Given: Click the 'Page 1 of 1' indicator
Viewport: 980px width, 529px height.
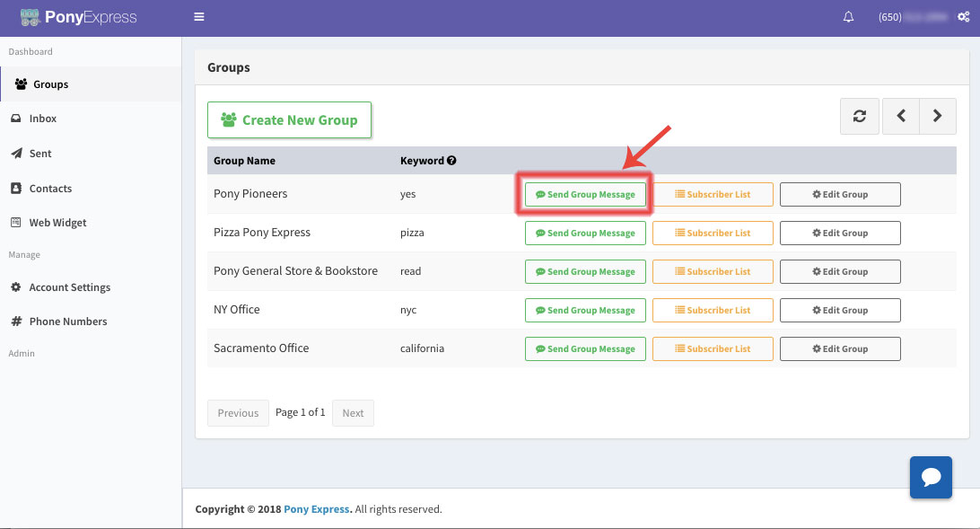Looking at the screenshot, I should click(301, 412).
